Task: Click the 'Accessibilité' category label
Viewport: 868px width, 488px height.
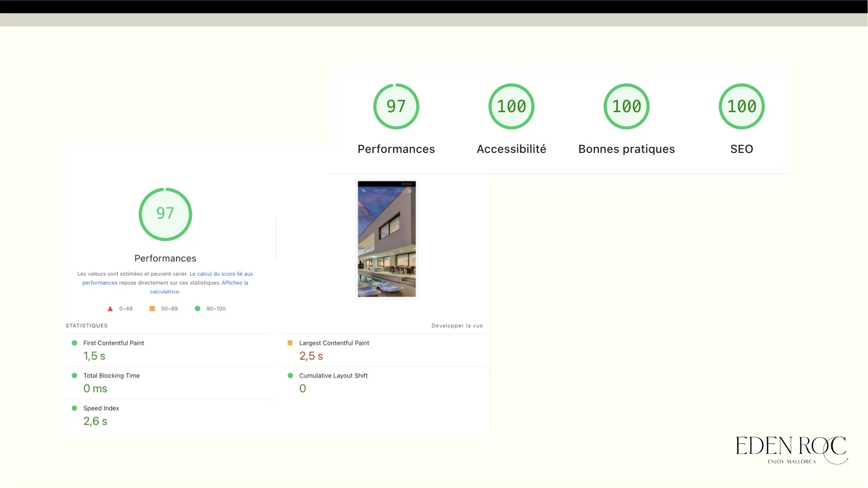Action: (511, 149)
